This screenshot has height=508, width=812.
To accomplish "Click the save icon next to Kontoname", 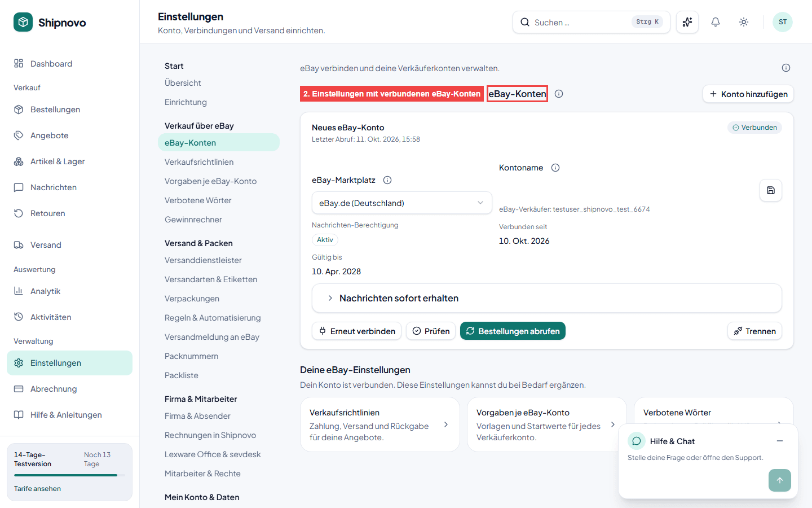I will 771,190.
